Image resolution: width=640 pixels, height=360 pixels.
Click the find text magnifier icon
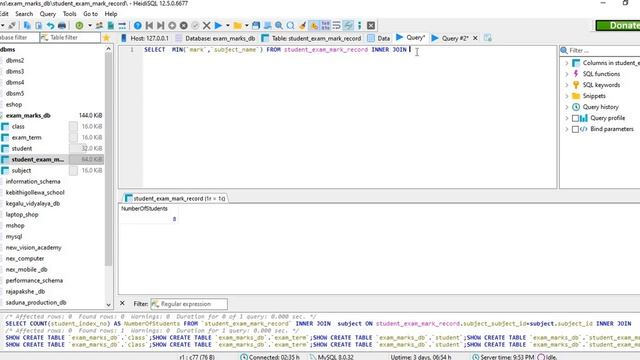point(279,25)
